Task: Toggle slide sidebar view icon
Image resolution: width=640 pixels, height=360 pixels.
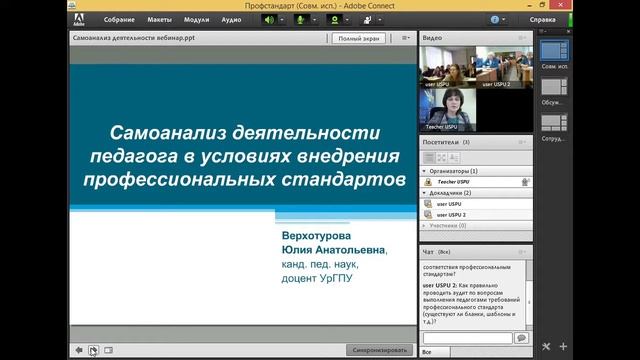Action: [x=108, y=350]
